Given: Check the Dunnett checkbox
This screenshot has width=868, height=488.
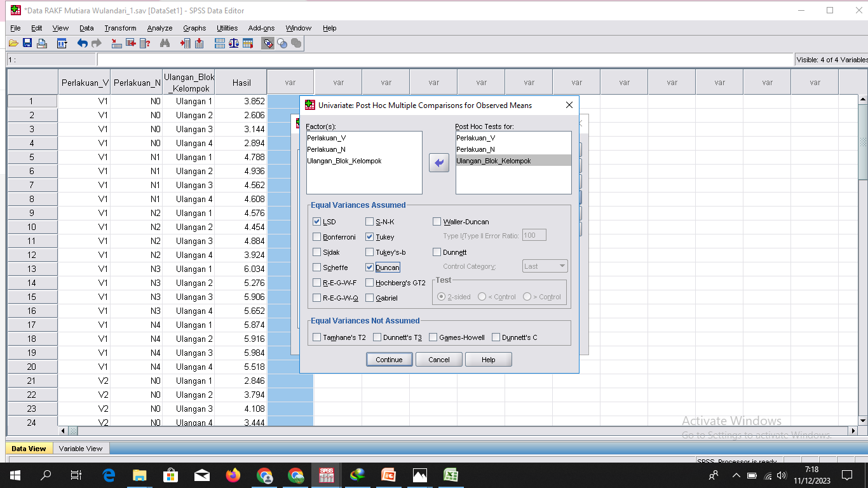Looking at the screenshot, I should pyautogui.click(x=437, y=252).
